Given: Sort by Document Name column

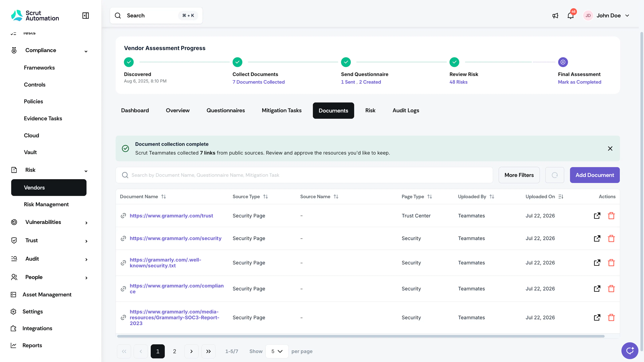Looking at the screenshot, I should pyautogui.click(x=164, y=197).
